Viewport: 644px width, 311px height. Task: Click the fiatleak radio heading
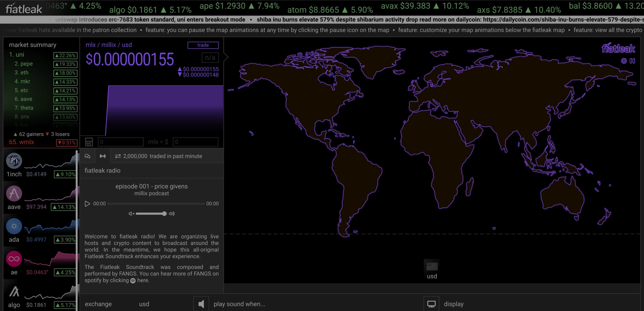(102, 171)
